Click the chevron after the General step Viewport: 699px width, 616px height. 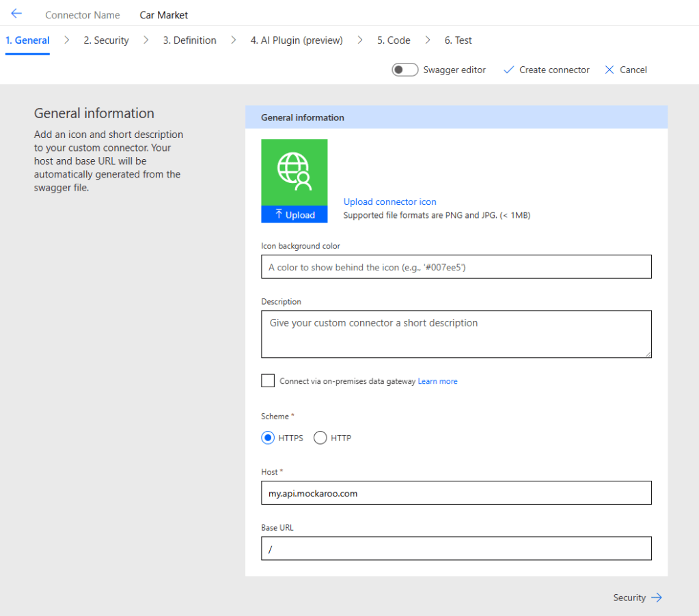pyautogui.click(x=67, y=40)
